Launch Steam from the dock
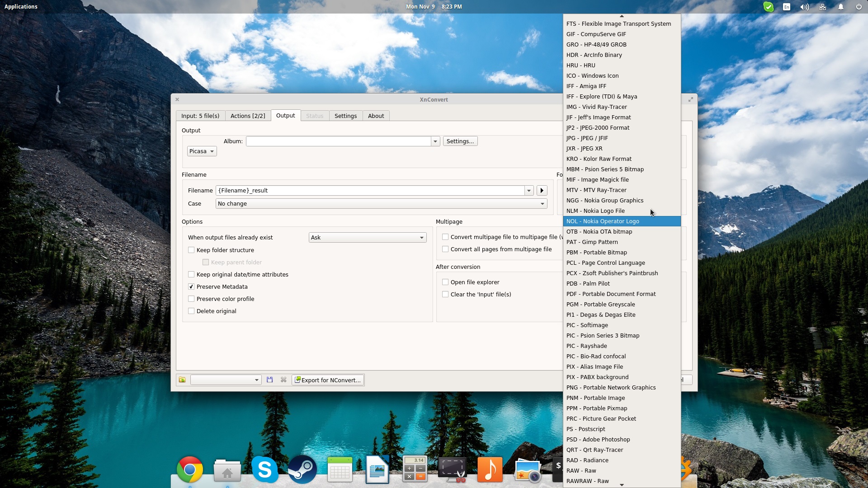The width and height of the screenshot is (868, 488). tap(302, 470)
